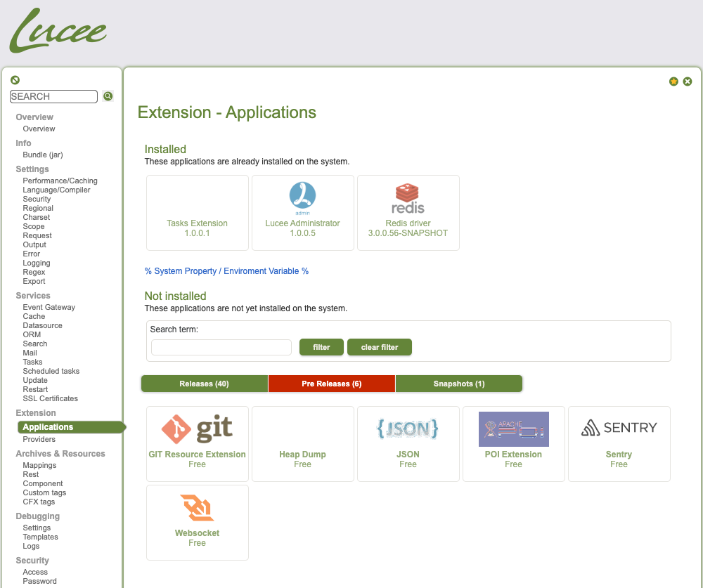Switch to the Releases (40) tab
This screenshot has width=703, height=588.
(x=205, y=384)
